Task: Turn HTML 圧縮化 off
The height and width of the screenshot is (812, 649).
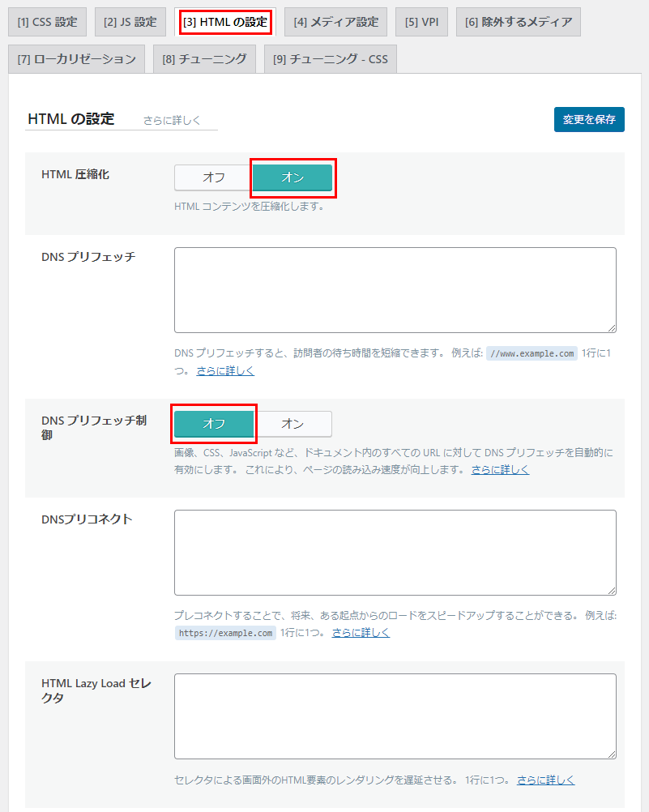Action: 214,177
